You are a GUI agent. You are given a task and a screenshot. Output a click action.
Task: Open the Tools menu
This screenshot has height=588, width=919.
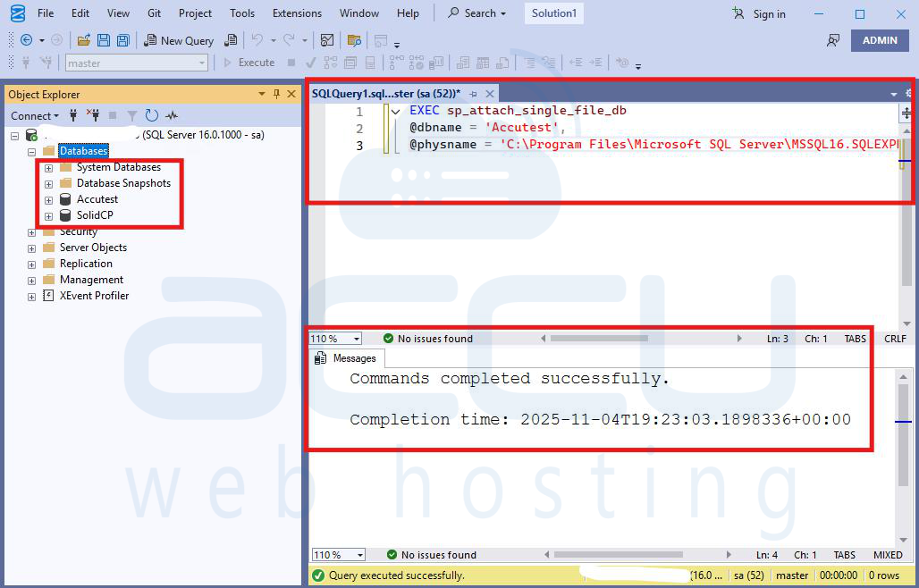[x=241, y=13]
